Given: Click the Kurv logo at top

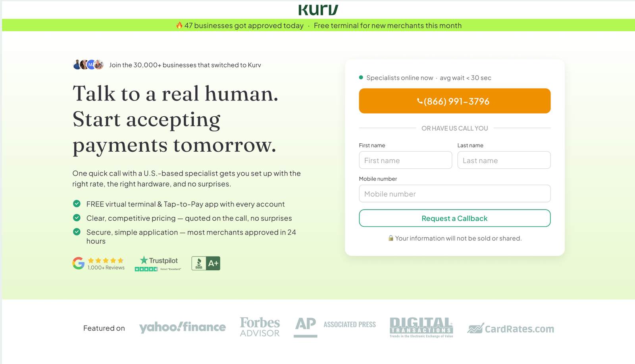Looking at the screenshot, I should click(318, 10).
